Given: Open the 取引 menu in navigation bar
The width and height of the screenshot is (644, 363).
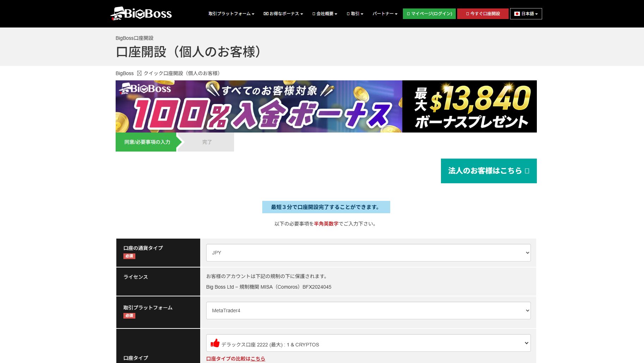Looking at the screenshot, I should 355,14.
